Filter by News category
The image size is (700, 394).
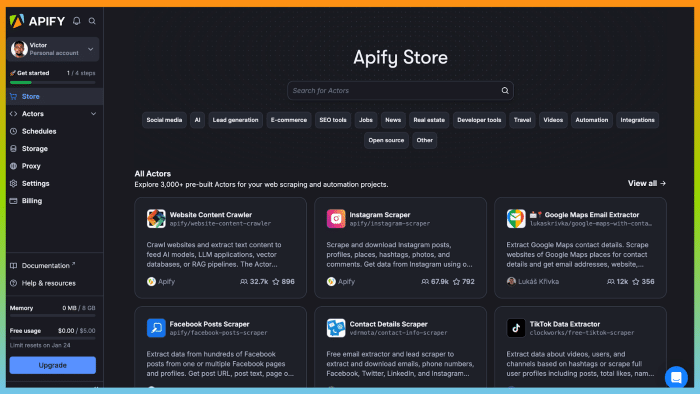(393, 120)
